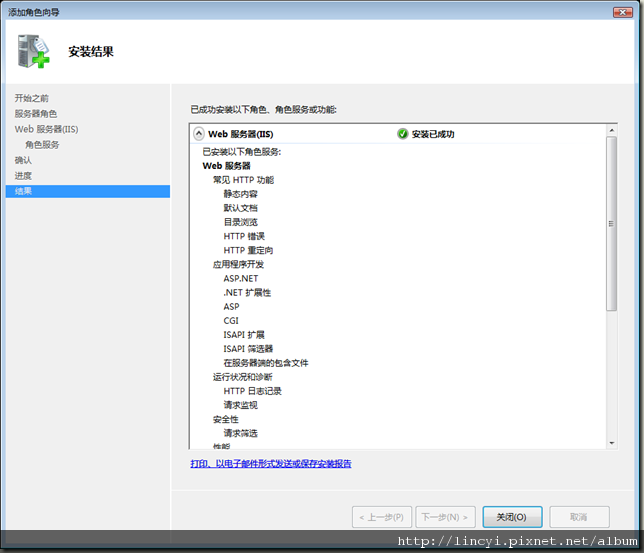Click the 请求筛选 row
Screen dimensions: 644x553
(240, 433)
